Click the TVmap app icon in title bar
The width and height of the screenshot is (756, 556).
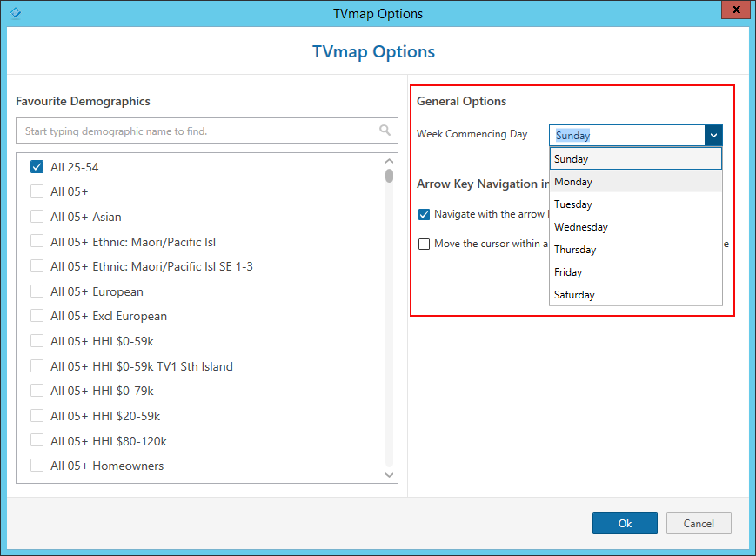pos(16,12)
